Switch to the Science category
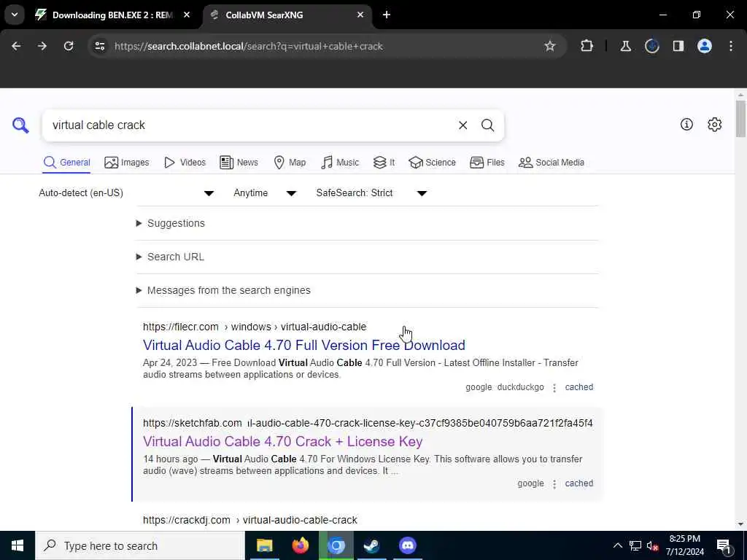This screenshot has width=747, height=560. pos(432,163)
